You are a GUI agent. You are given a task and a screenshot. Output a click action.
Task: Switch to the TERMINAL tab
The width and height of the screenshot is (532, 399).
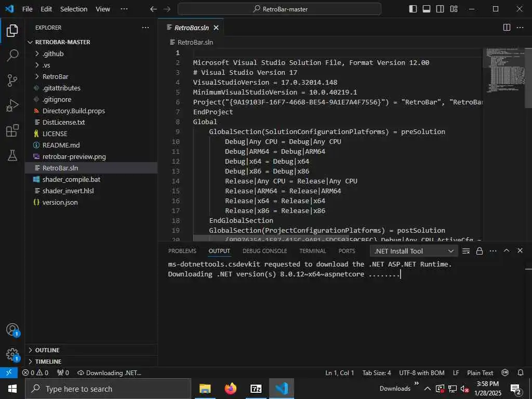312,251
